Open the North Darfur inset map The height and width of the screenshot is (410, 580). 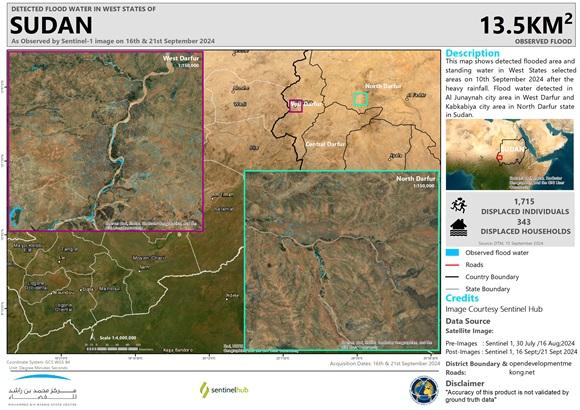pyautogui.click(x=342, y=261)
